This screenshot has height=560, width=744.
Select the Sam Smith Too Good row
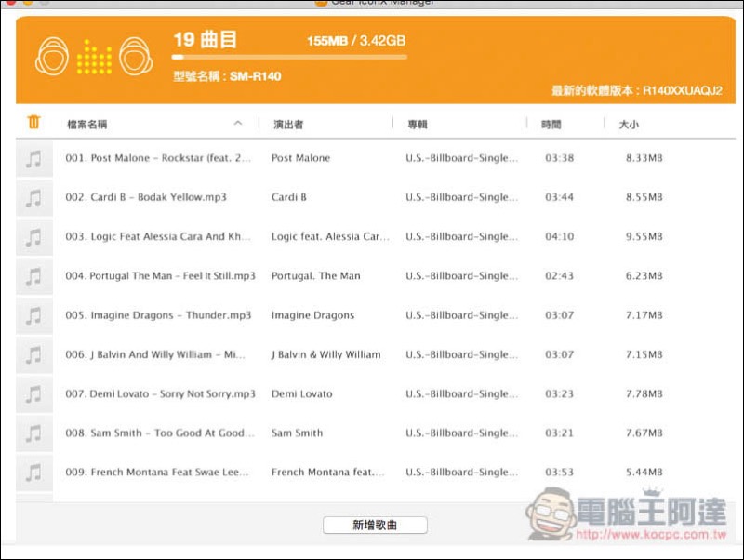(372, 433)
